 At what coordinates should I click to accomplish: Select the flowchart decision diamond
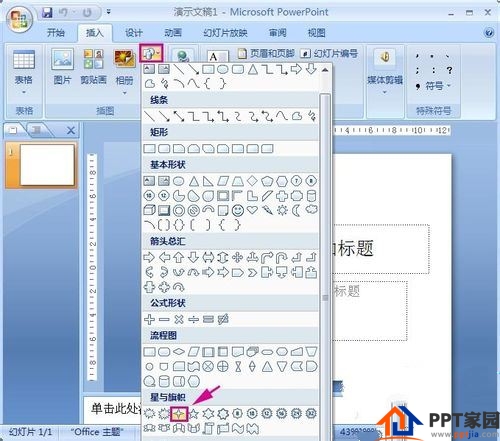[179, 352]
